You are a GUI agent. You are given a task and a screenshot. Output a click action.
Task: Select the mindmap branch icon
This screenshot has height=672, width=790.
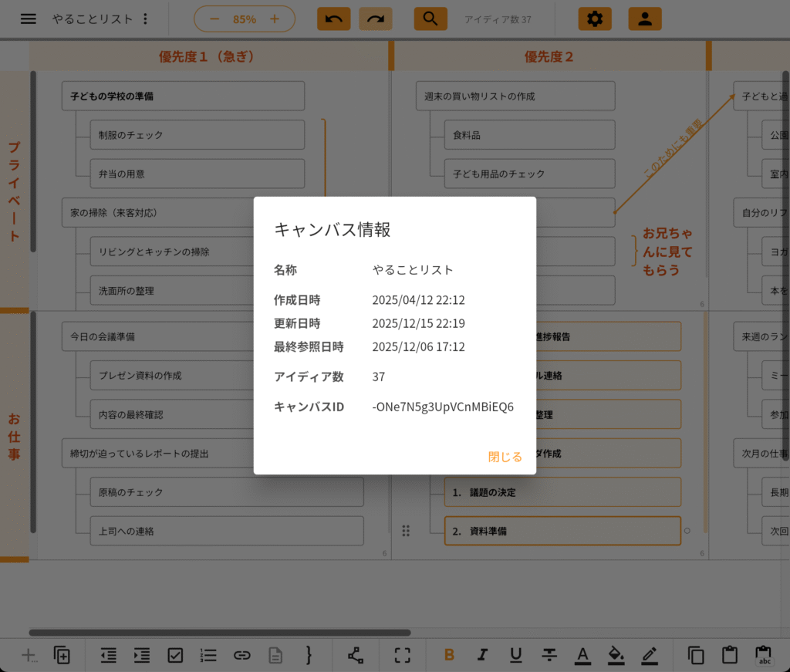[x=355, y=655]
